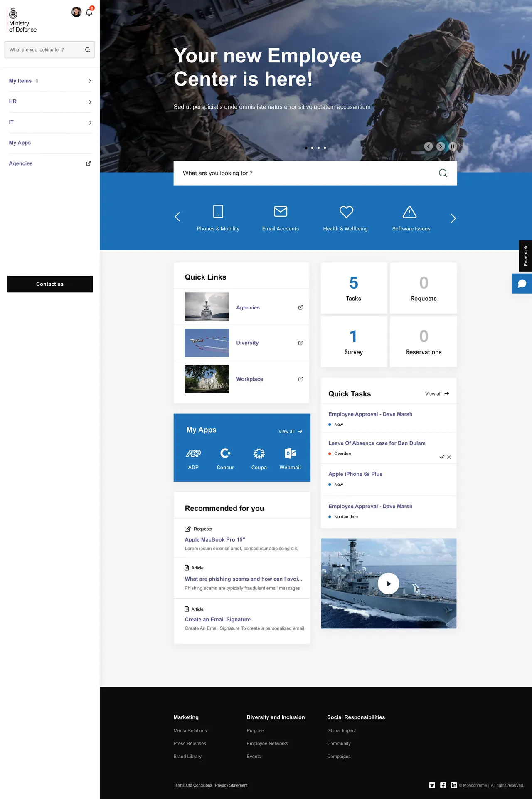This screenshot has width=532, height=799.
Task: Open the 0 Reservations counter tile
Action: point(424,341)
